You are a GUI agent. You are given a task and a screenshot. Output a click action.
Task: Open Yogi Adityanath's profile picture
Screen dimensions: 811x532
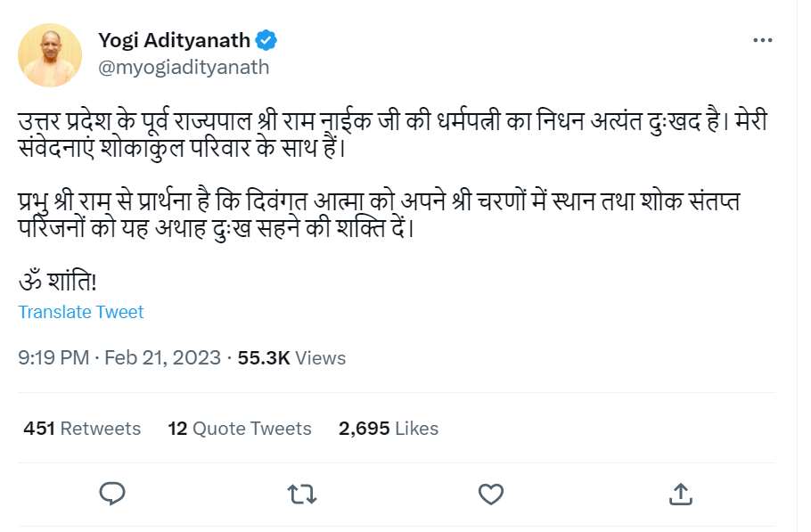pos(51,54)
